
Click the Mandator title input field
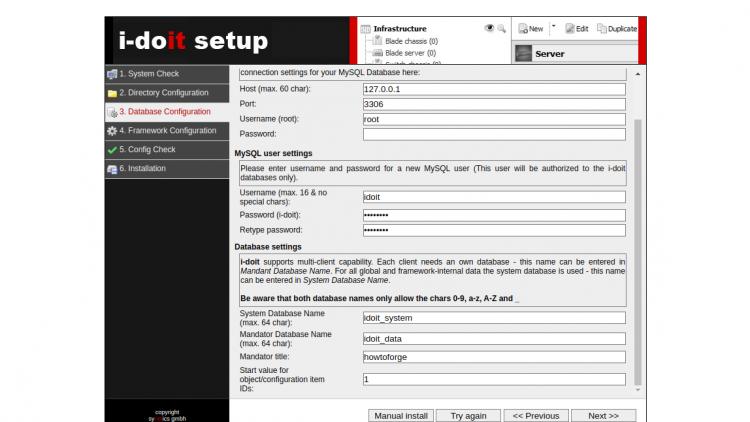pyautogui.click(x=493, y=357)
